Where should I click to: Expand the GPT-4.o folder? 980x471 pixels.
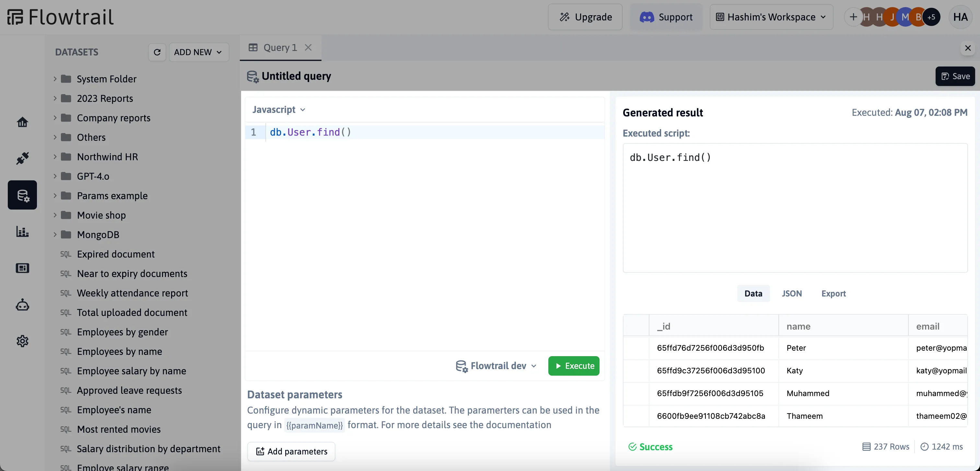[55, 176]
